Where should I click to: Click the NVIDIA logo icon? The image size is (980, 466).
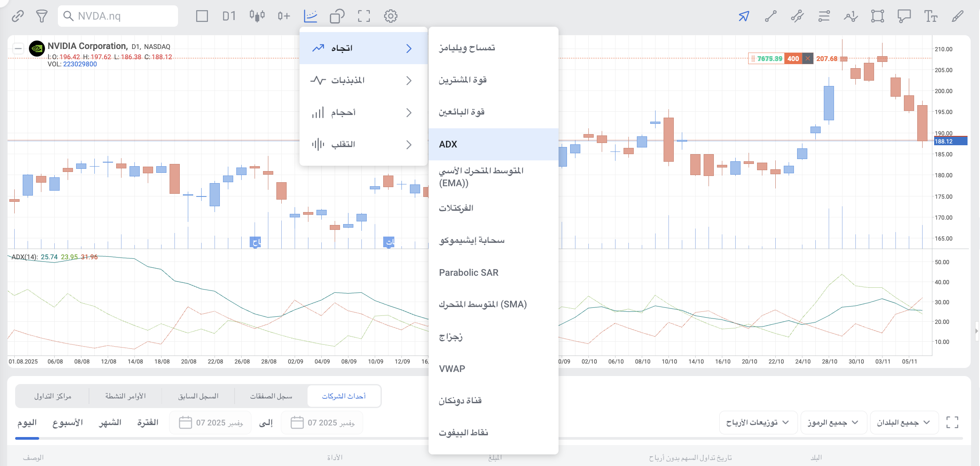[37, 49]
